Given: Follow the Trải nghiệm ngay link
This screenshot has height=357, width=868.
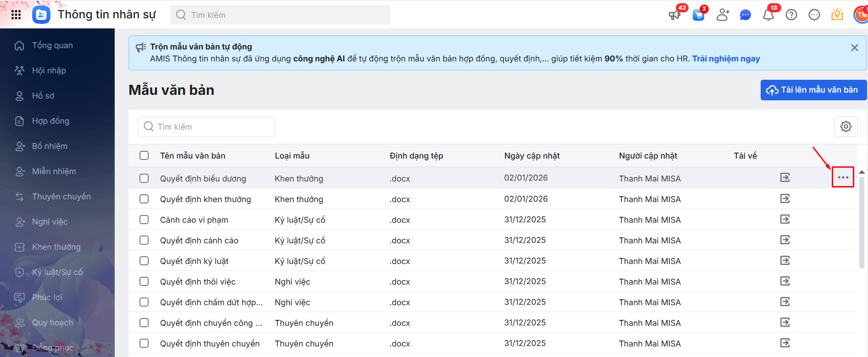Looking at the screenshot, I should (x=726, y=59).
